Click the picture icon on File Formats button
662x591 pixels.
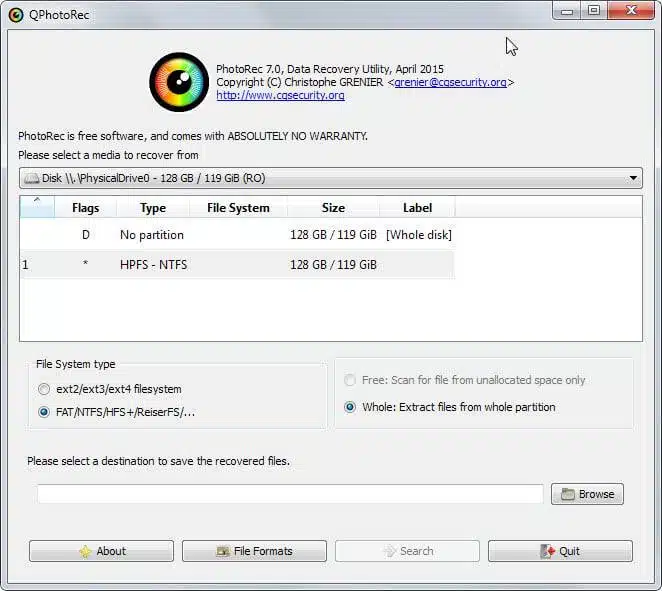pos(221,551)
